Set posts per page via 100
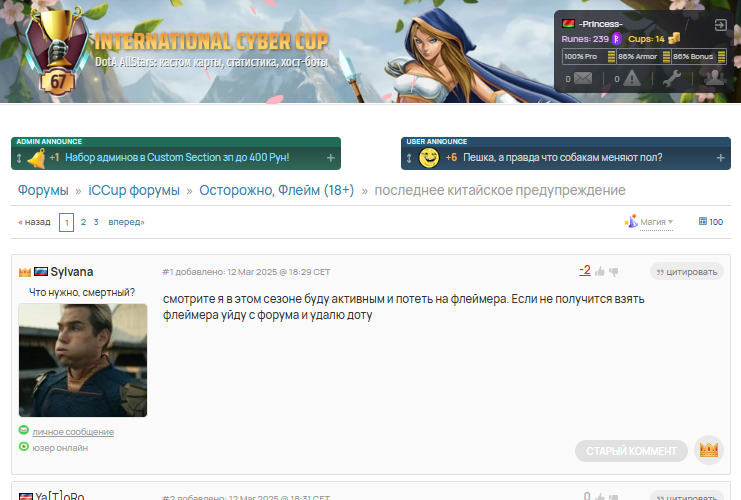 click(x=716, y=222)
